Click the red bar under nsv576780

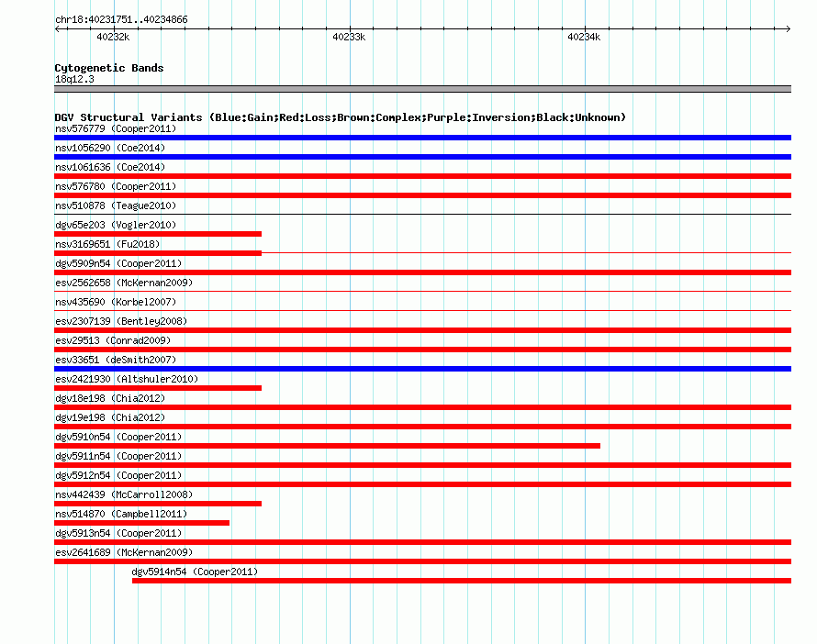[422, 195]
